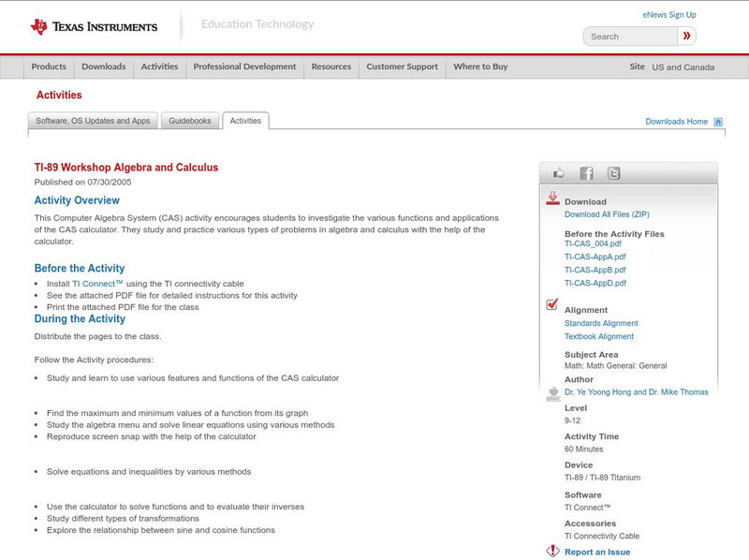Click the Report an Issue link
This screenshot has height=560, width=749.
pos(597,552)
